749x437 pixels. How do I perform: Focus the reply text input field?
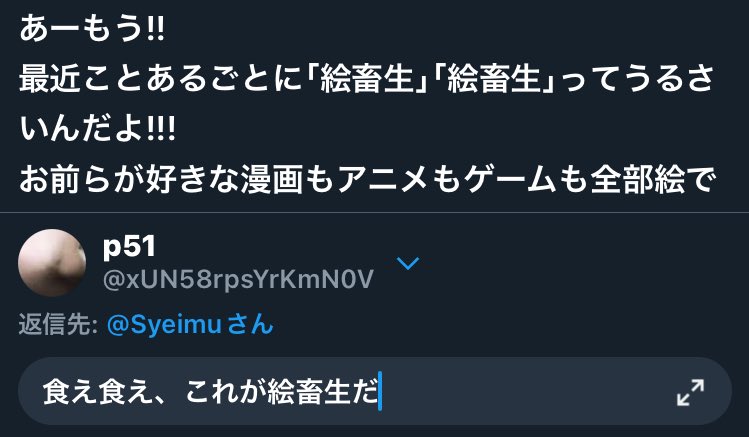coord(374,391)
